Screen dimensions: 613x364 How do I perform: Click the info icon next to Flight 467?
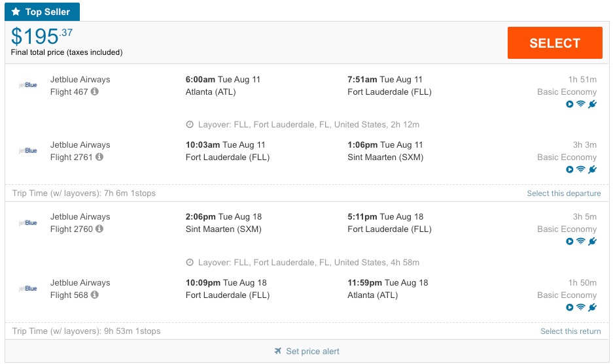tap(95, 92)
